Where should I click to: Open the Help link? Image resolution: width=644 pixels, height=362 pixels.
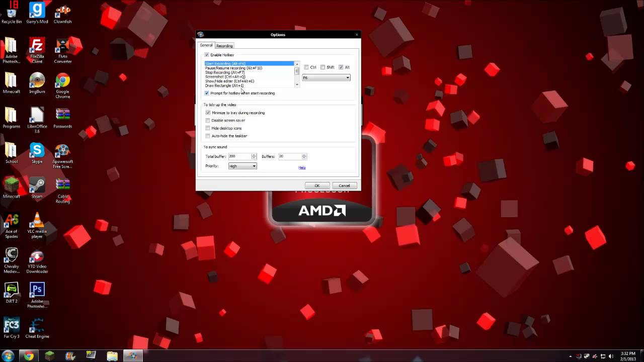click(x=302, y=167)
